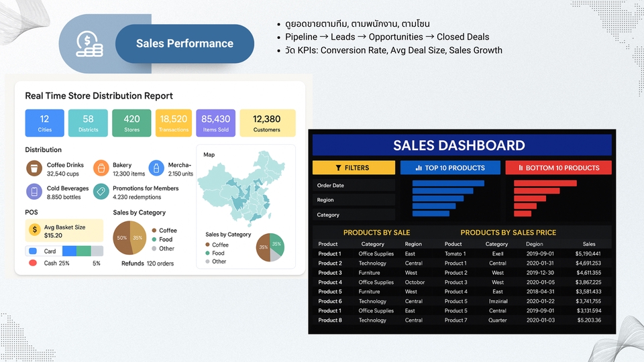Click the bar chart icon in TOP 10 PRODUCTS
644x362 pixels.
(419, 168)
